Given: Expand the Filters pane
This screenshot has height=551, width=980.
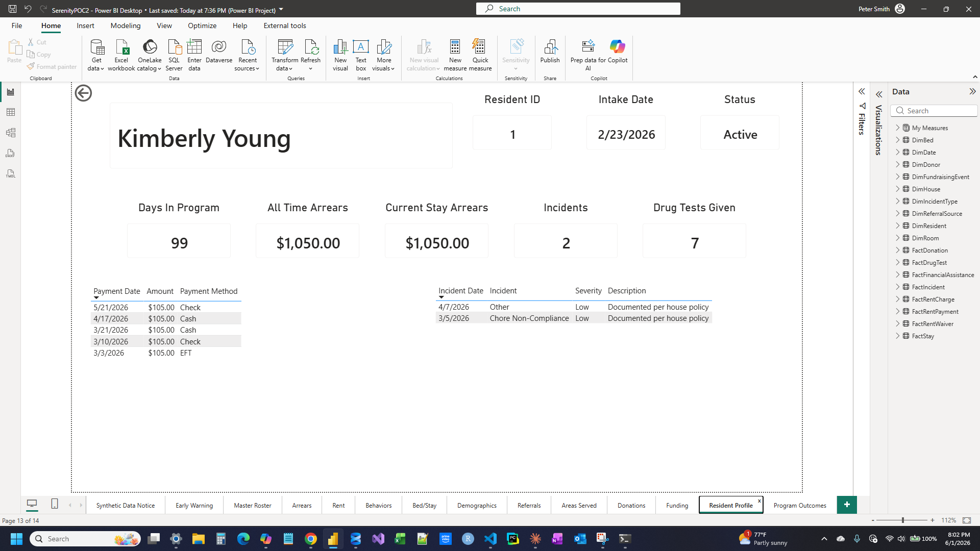Looking at the screenshot, I should click(x=862, y=92).
